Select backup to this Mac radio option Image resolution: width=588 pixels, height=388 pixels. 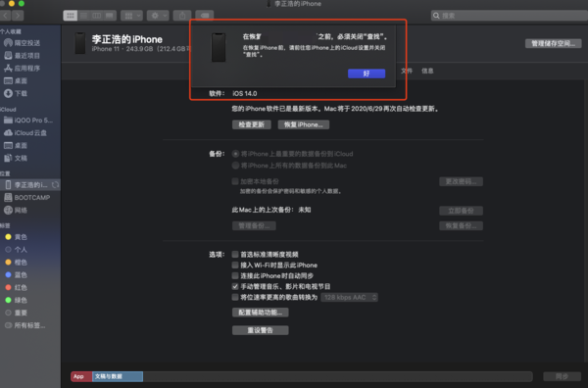click(x=235, y=166)
